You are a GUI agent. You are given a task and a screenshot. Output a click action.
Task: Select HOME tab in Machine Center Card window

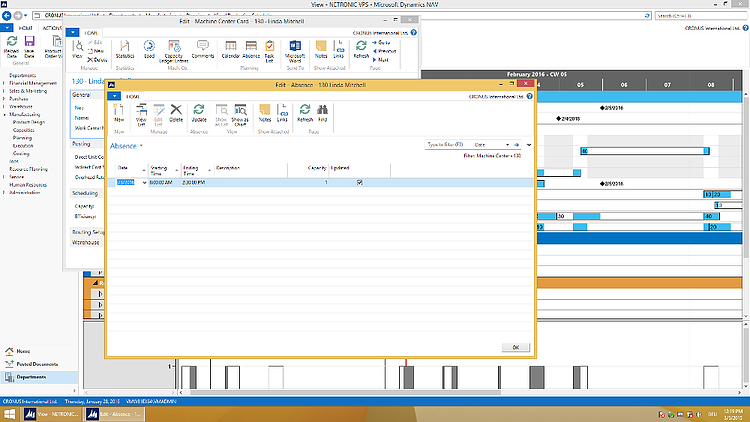pyautogui.click(x=91, y=33)
